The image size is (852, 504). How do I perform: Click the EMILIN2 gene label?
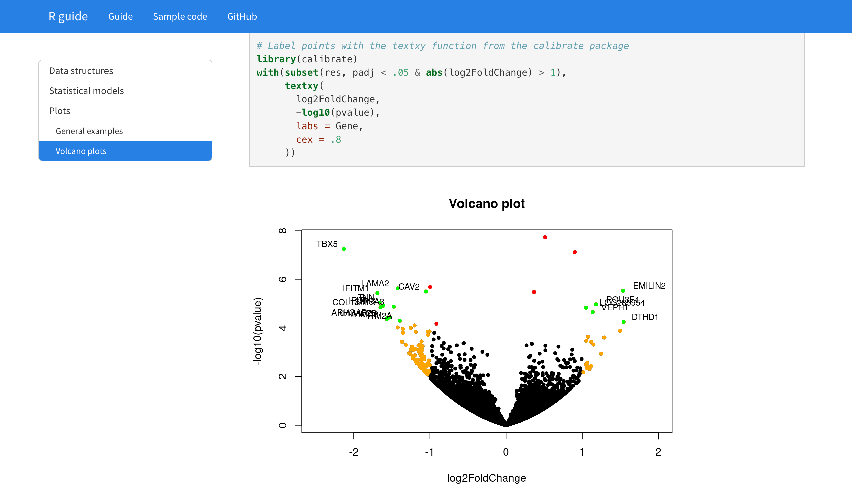coord(649,286)
